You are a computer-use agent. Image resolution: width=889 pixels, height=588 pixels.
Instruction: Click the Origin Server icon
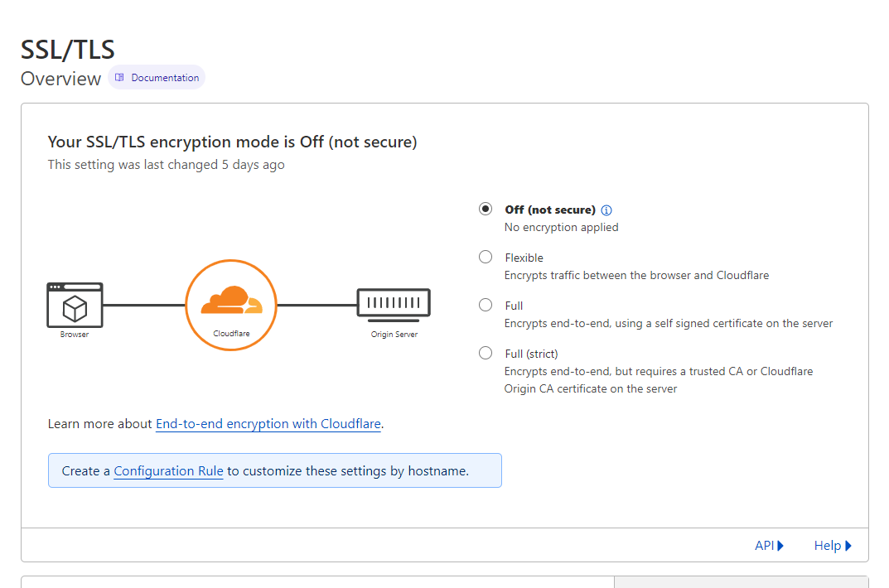tap(394, 303)
